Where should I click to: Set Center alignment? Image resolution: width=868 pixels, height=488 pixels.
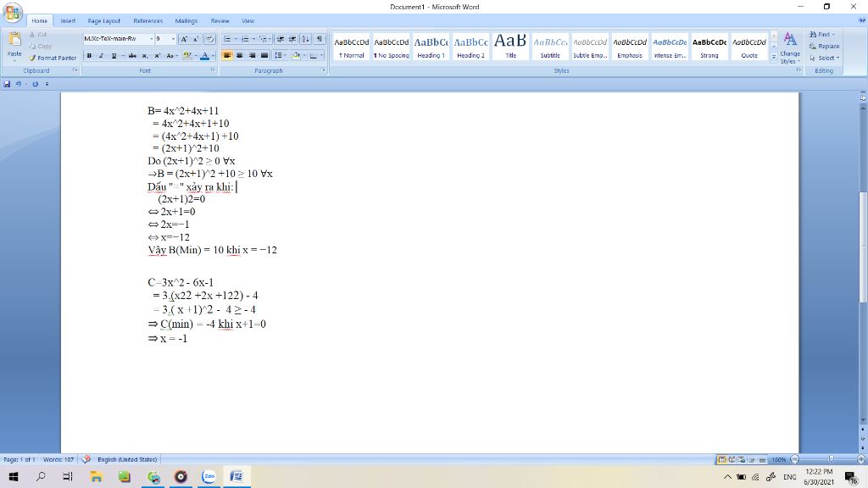pyautogui.click(x=239, y=55)
